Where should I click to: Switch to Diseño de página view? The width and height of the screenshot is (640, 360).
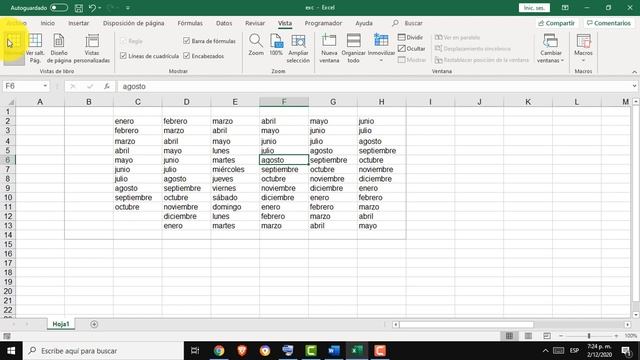tap(59, 48)
